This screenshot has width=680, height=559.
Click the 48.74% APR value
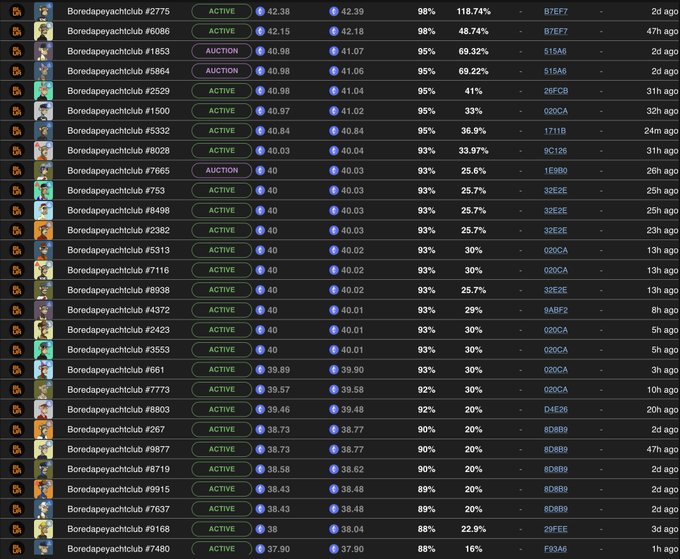(474, 31)
